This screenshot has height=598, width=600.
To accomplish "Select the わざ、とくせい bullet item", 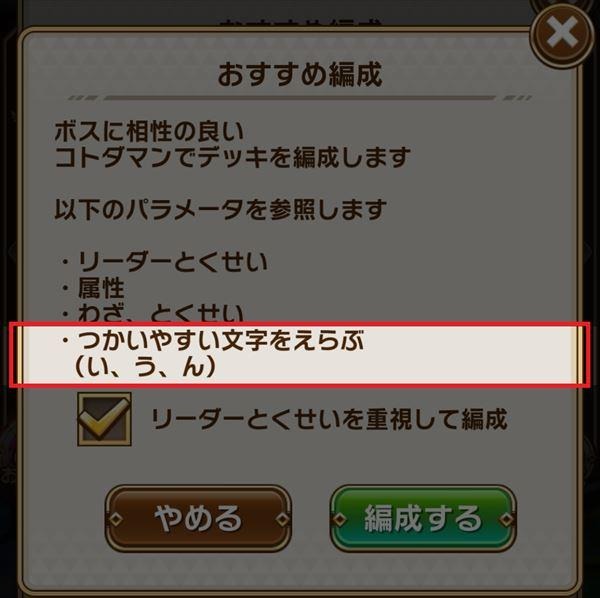I will coord(152,313).
